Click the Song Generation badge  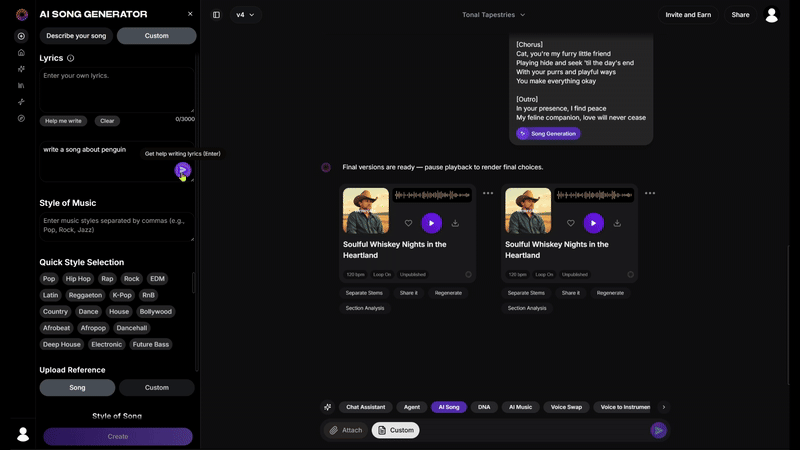(x=548, y=134)
